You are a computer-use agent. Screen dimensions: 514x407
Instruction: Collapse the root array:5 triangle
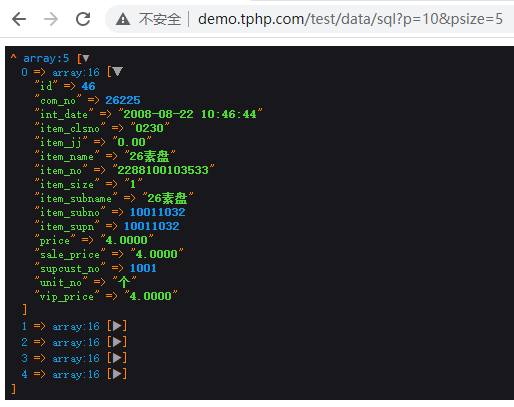pos(86,59)
